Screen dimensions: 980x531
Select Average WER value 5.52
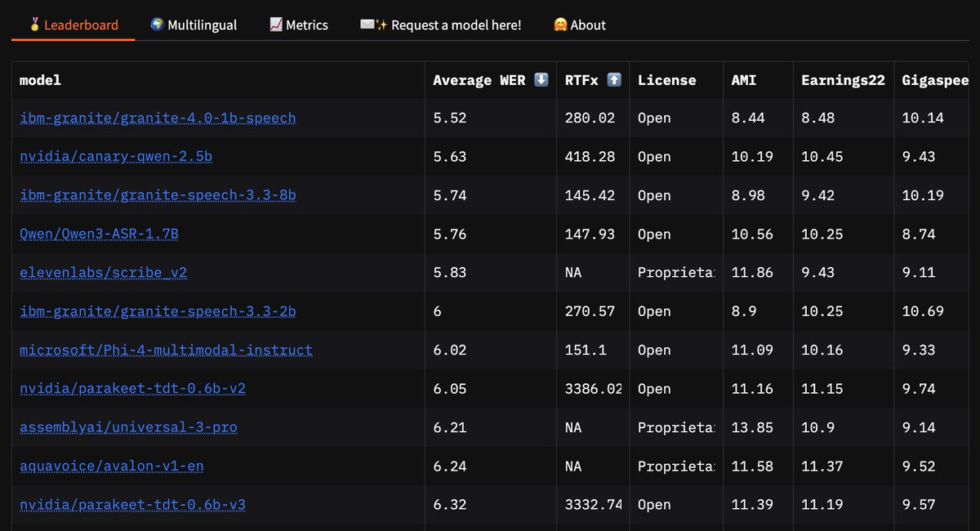pyautogui.click(x=449, y=118)
